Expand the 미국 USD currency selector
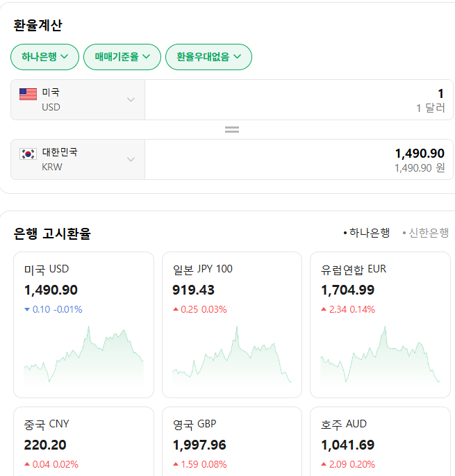The width and height of the screenshot is (455, 476). [78, 100]
